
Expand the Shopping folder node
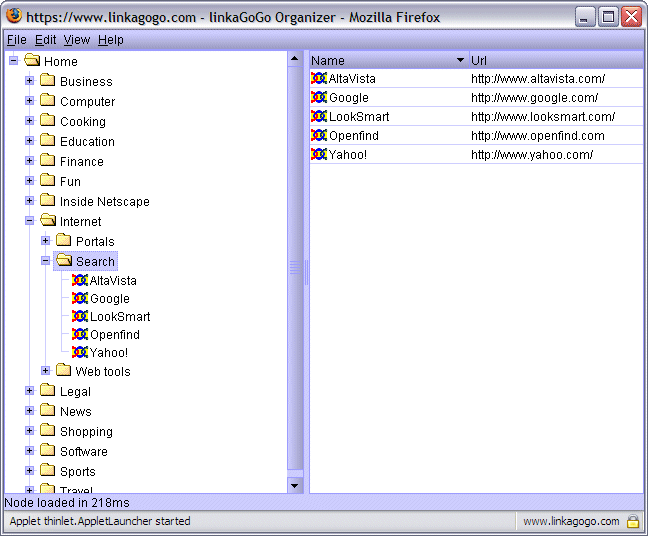click(29, 431)
